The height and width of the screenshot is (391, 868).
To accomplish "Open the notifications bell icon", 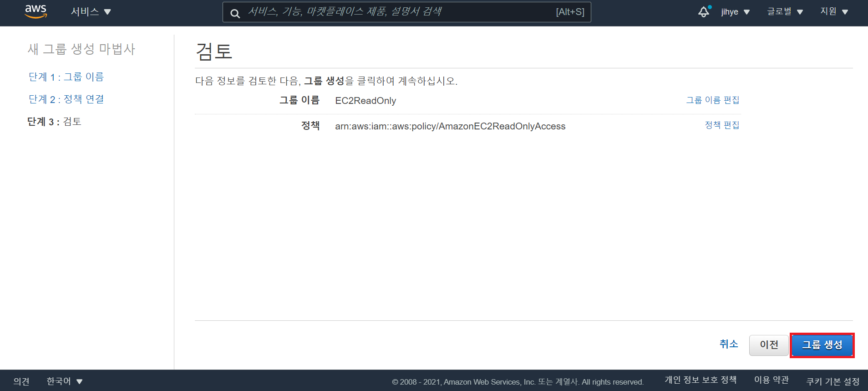I will click(x=704, y=11).
